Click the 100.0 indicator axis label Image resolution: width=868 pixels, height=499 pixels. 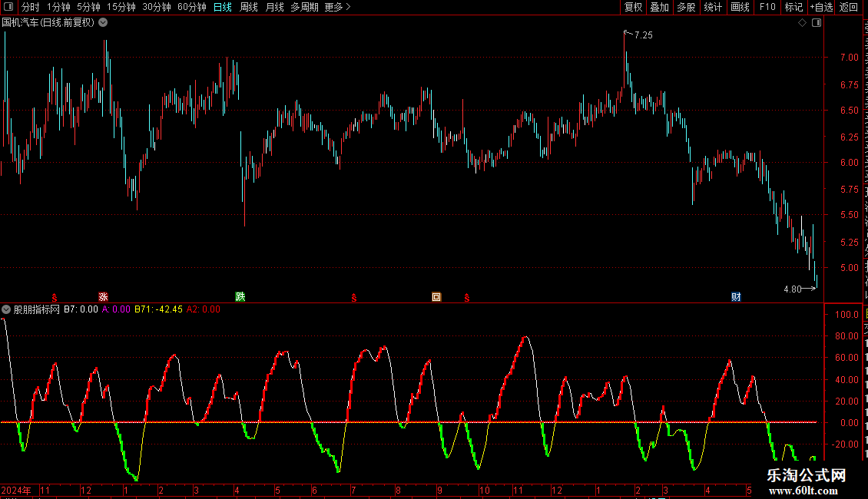[847, 314]
